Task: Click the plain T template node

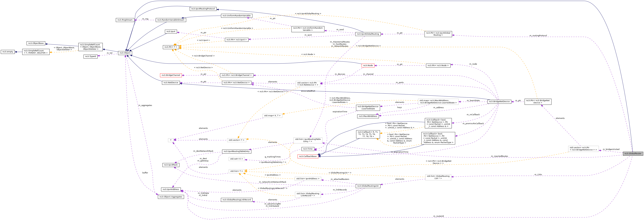Action: coord(171,140)
